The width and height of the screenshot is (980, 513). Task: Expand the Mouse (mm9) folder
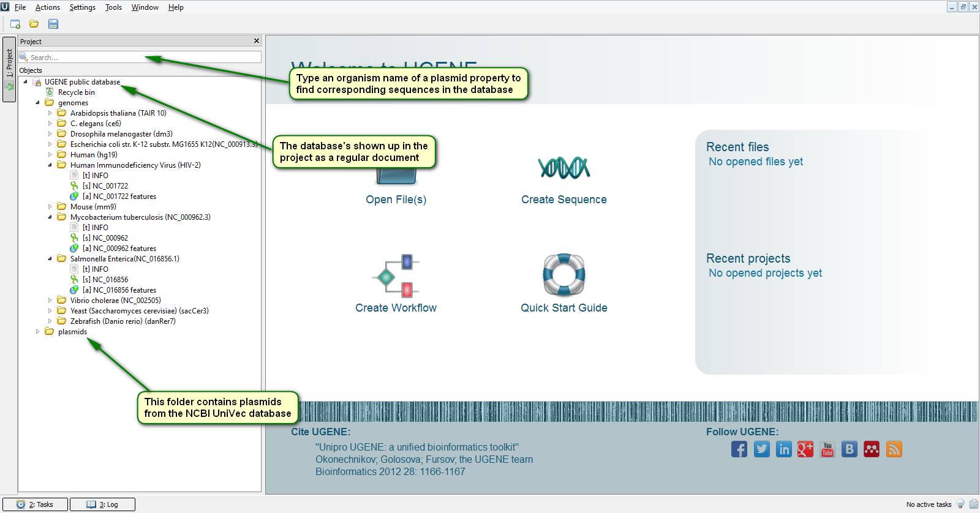click(x=50, y=207)
